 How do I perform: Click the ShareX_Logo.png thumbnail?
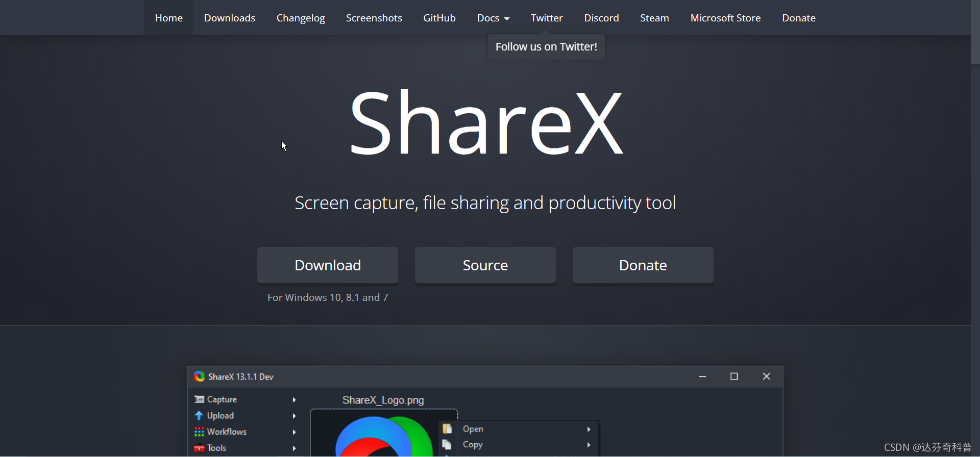(x=384, y=434)
